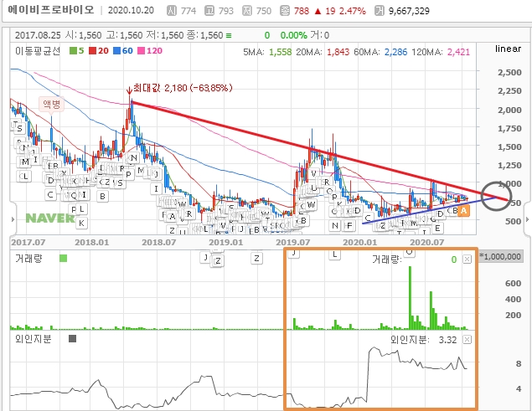Click the 저 (low price) badge in header
This screenshot has width=532, height=411.
[x=247, y=11]
